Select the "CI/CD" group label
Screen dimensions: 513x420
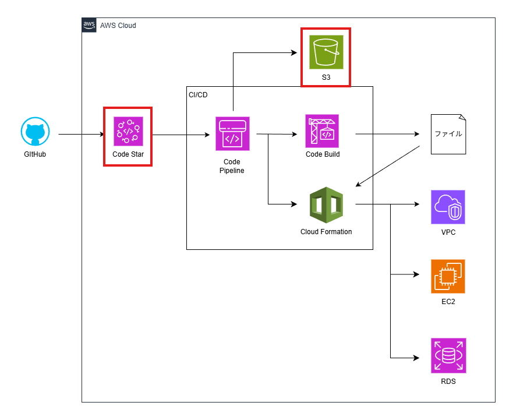click(198, 94)
